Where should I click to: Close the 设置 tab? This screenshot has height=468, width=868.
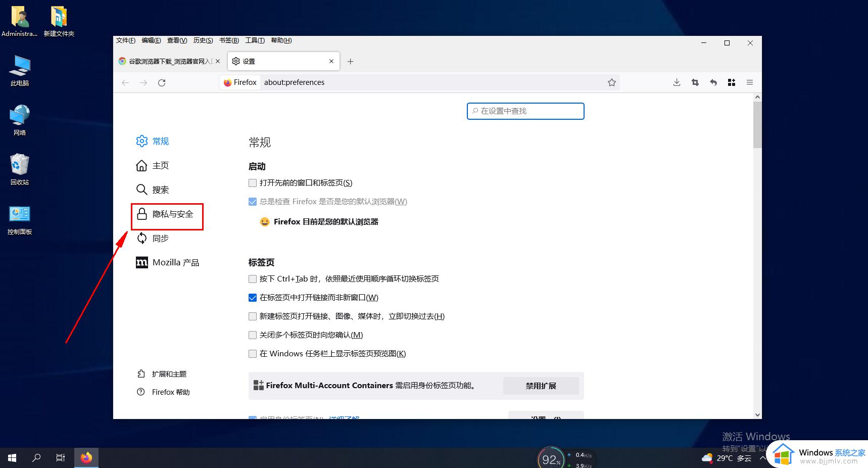[x=331, y=61]
